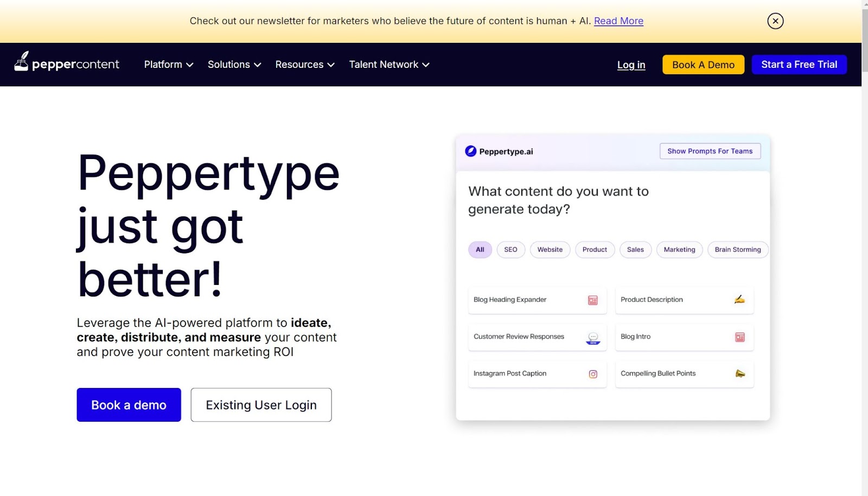Viewport: 868px width, 496px height.
Task: Open the Blog Heading Expander card
Action: pos(537,300)
